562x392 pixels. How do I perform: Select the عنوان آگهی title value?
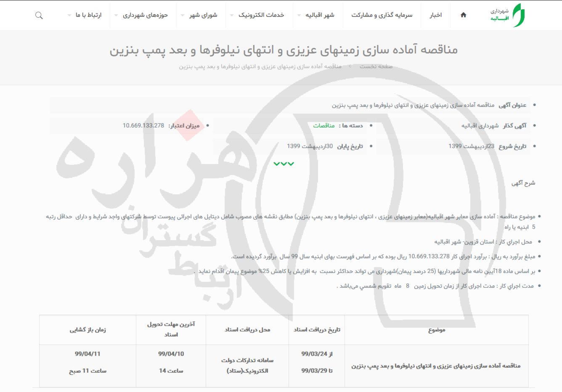413,105
